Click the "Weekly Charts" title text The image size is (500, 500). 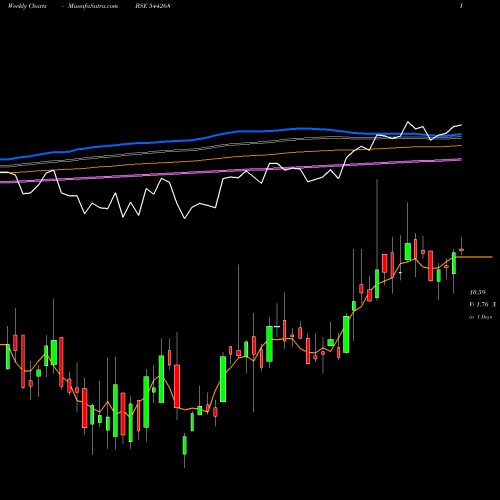click(x=27, y=6)
